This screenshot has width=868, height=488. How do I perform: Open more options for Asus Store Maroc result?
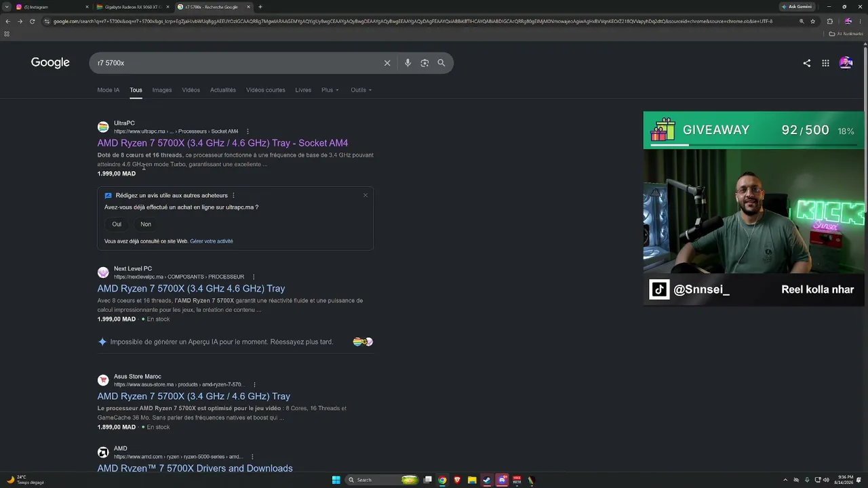[254, 384]
